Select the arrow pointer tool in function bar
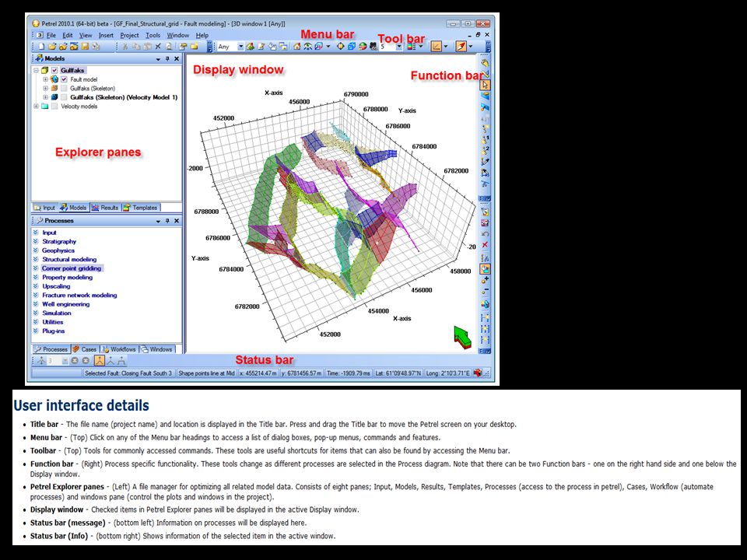Viewport: 747px width, 560px height. click(485, 85)
